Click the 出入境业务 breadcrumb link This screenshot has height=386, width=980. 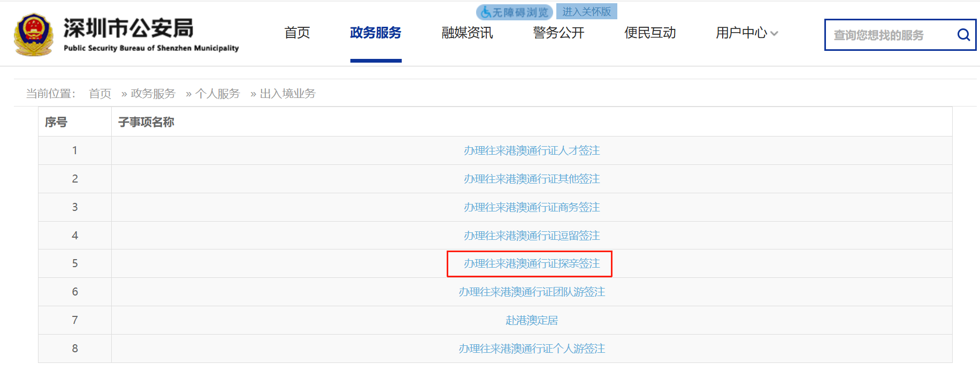[x=288, y=94]
